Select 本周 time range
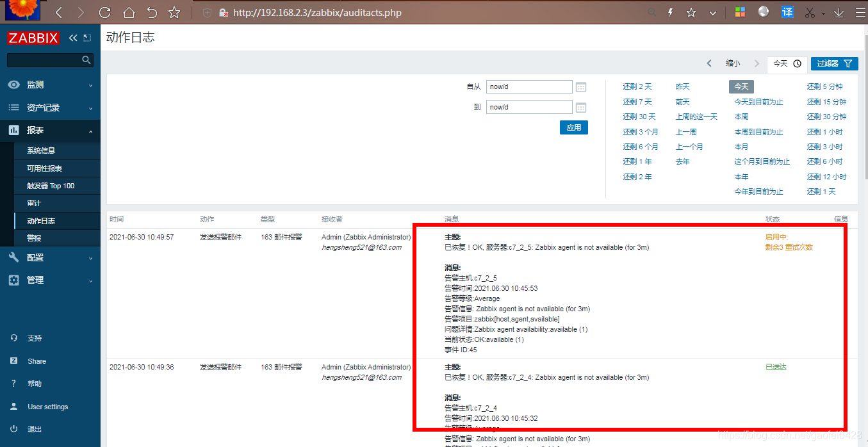 coord(741,117)
